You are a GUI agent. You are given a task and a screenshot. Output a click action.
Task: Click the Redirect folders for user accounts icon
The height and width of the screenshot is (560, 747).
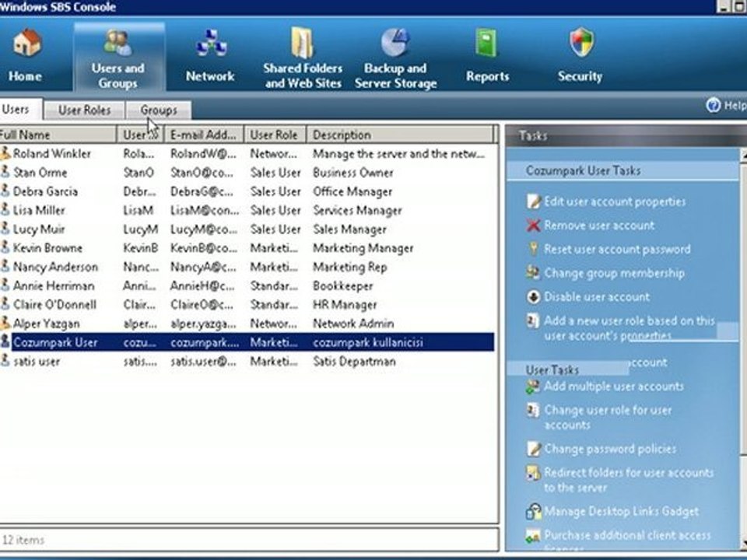coord(533,472)
